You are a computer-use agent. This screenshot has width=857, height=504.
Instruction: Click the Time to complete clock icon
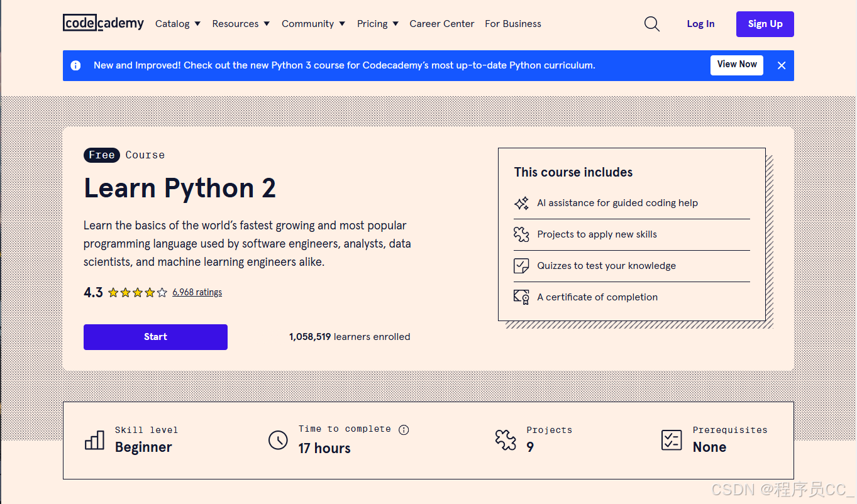coord(278,440)
